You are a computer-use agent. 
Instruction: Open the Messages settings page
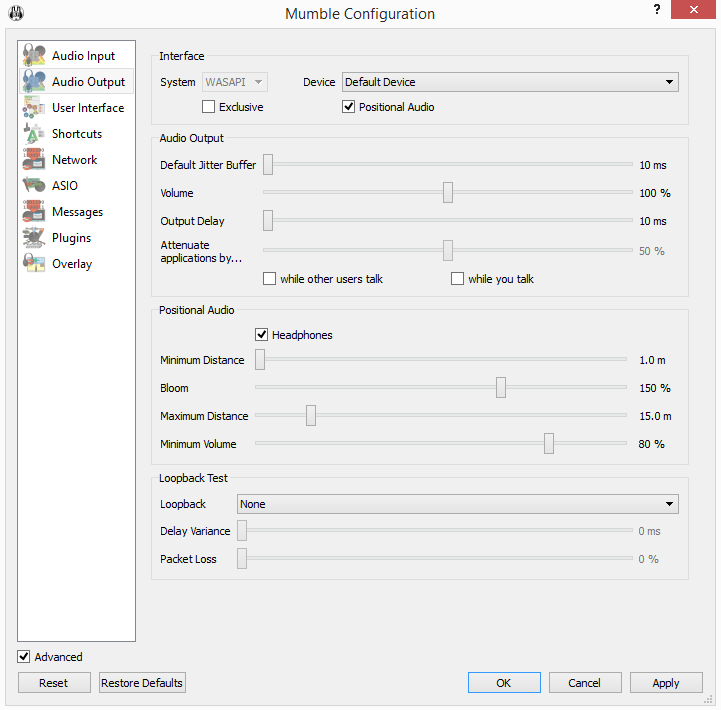(76, 212)
